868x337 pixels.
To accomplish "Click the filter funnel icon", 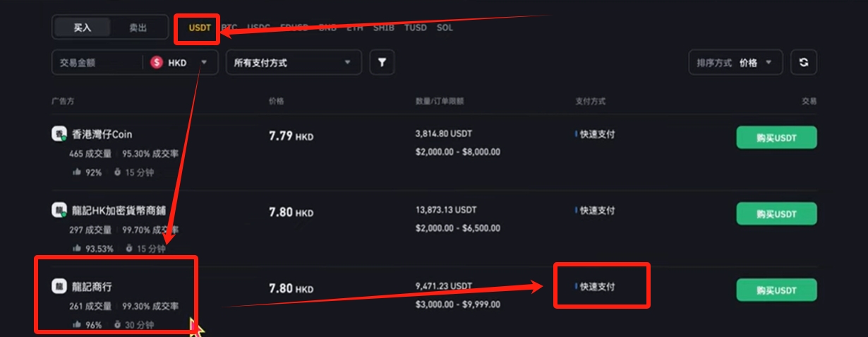I will 382,62.
